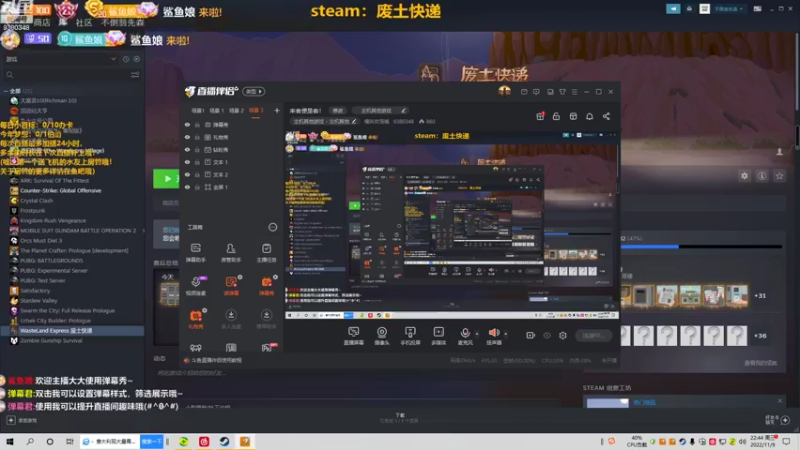
Task: Expand speaker options arrow
Action: click(506, 334)
